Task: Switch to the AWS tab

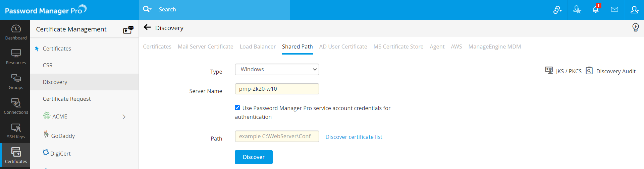Action: point(457,47)
